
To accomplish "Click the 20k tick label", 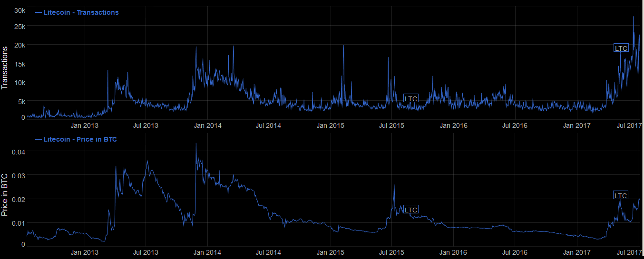I will tap(20, 45).
